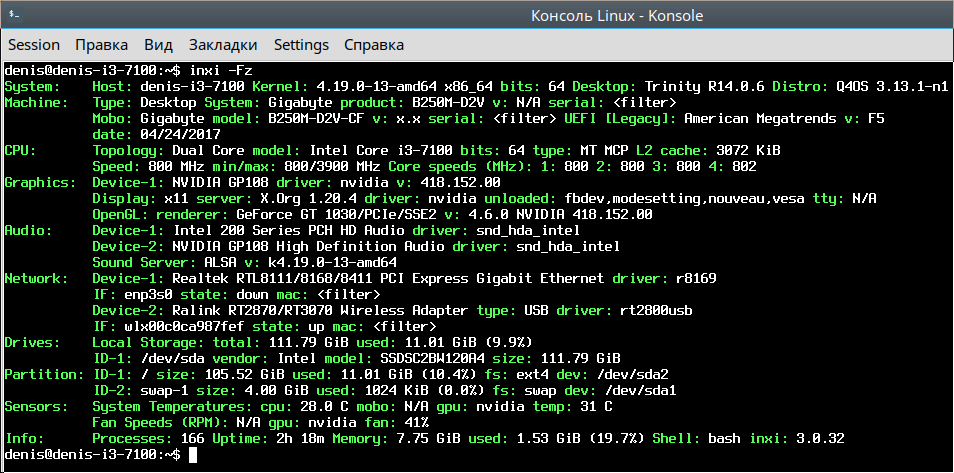
Task: Click the 'Network:' section label
Action: pyautogui.click(x=37, y=278)
